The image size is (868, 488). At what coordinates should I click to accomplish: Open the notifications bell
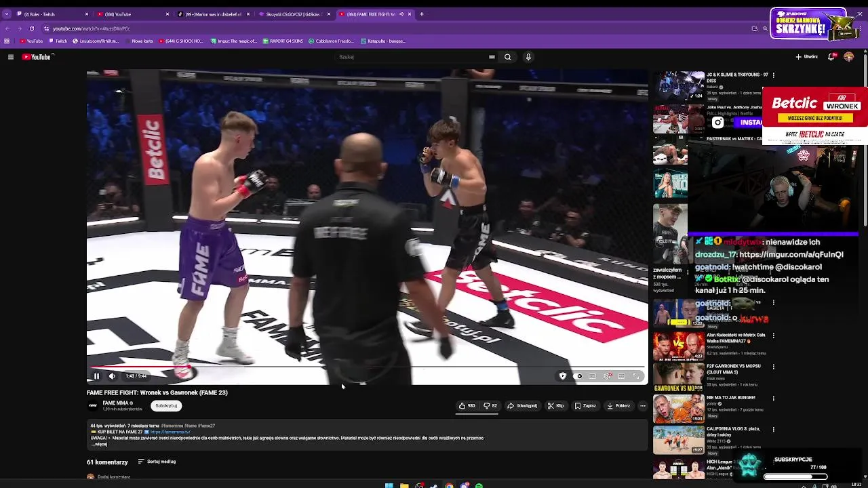coord(831,57)
